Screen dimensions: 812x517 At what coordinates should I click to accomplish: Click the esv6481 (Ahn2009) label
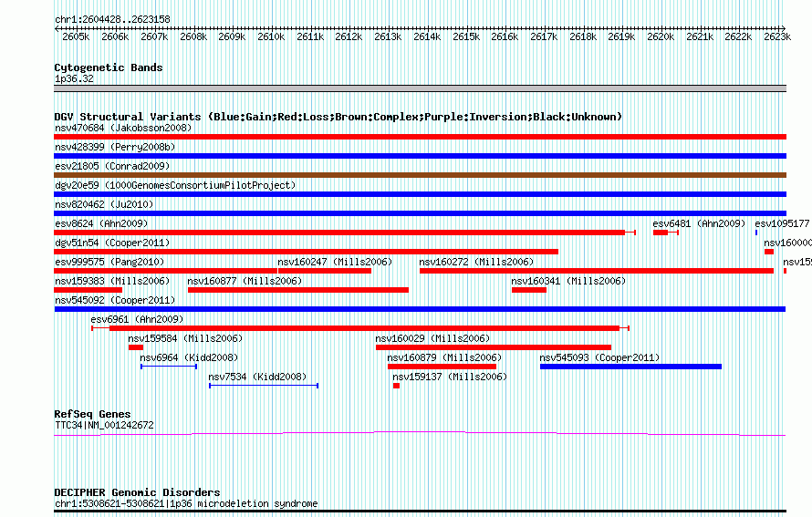point(699,223)
